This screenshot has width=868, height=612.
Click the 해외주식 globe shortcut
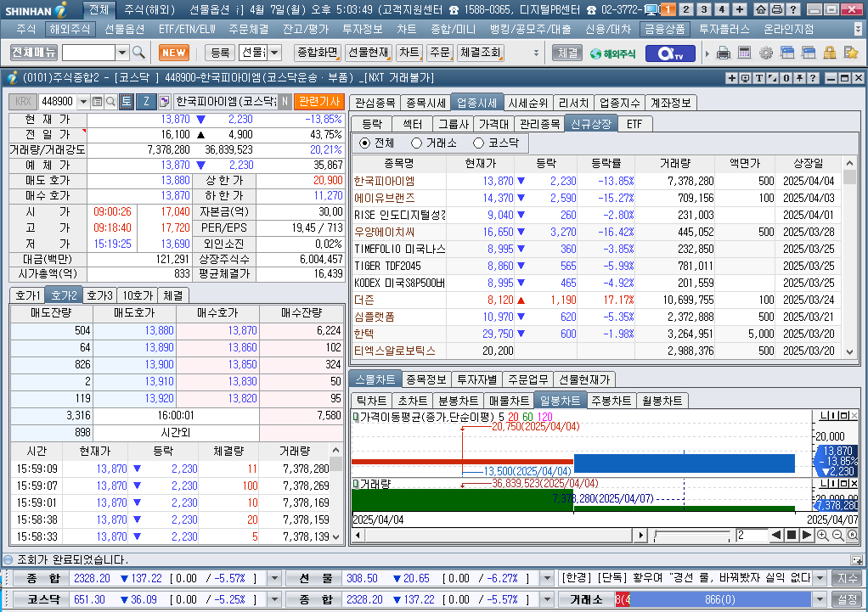pyautogui.click(x=613, y=53)
